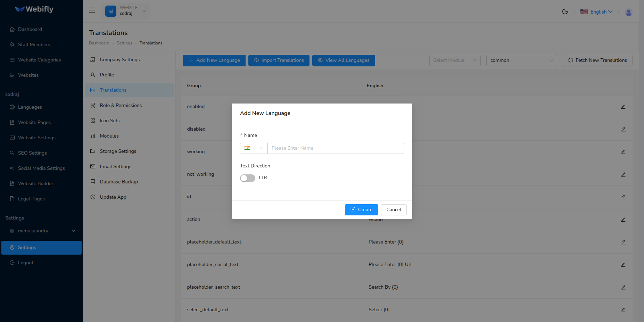
Task: Open the flag selector in the dialog
Action: click(x=254, y=148)
